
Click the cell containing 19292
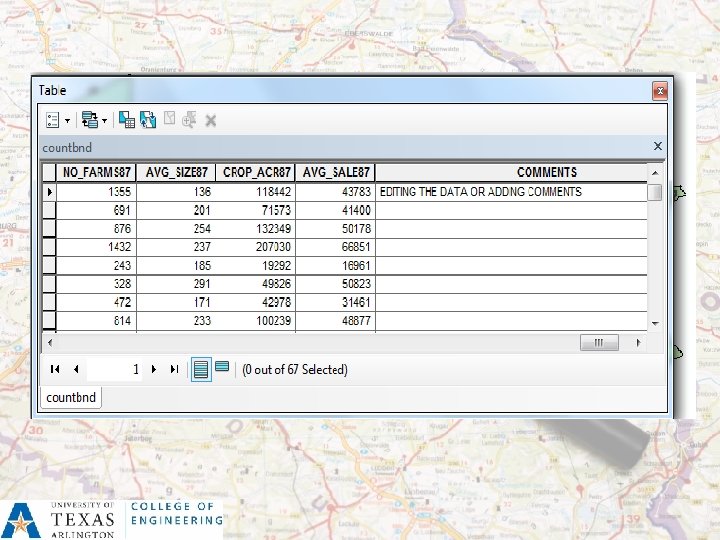[x=256, y=265]
